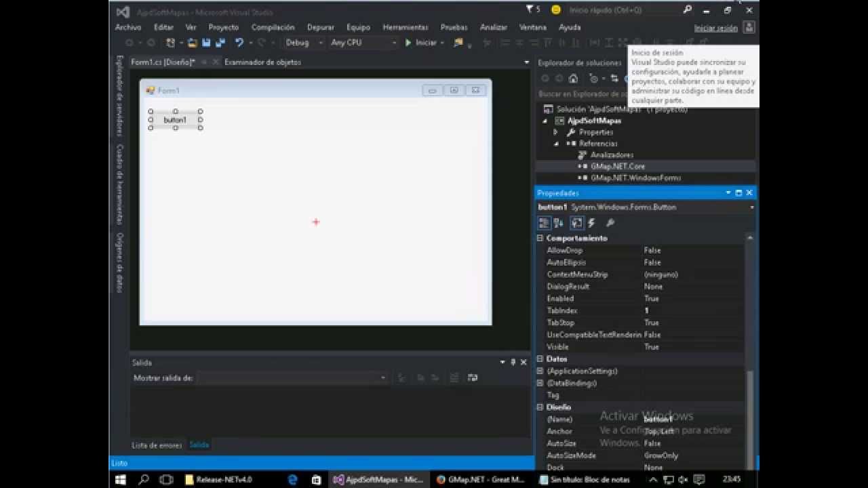The image size is (868, 488).
Task: Open the Archivo menu
Action: coord(128,28)
